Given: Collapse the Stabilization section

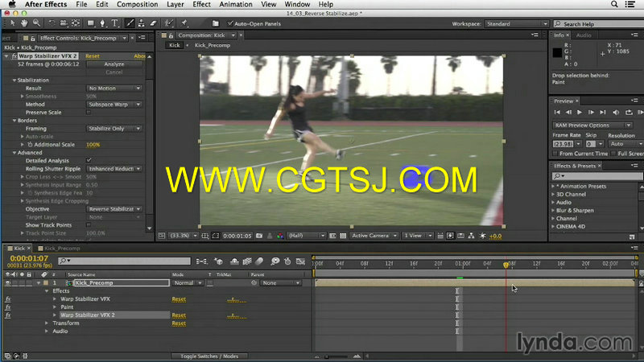Looking at the screenshot, I should (x=14, y=80).
